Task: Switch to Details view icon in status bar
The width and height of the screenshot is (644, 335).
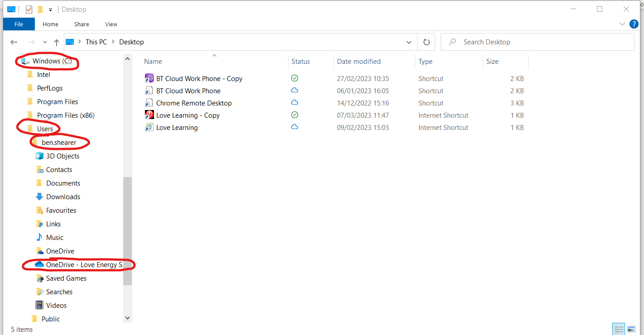Action: pyautogui.click(x=619, y=329)
